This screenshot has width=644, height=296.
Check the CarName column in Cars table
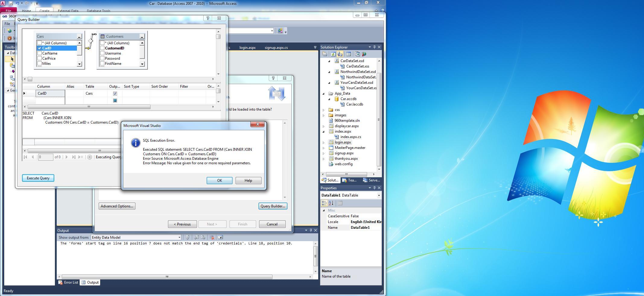tap(40, 53)
